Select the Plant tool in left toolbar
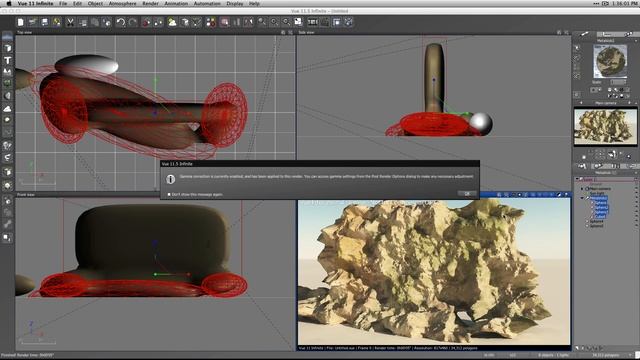Image resolution: width=640 pixels, height=360 pixels. [7, 83]
